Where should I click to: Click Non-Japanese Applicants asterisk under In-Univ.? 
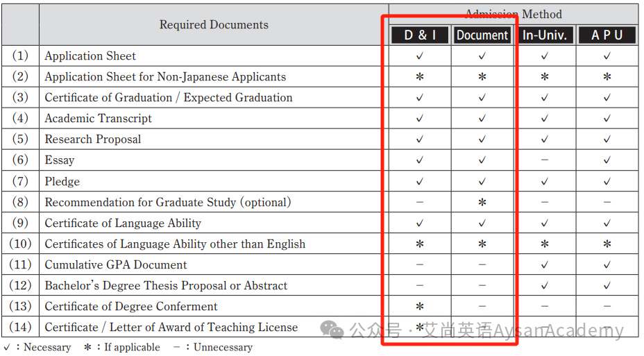point(545,77)
